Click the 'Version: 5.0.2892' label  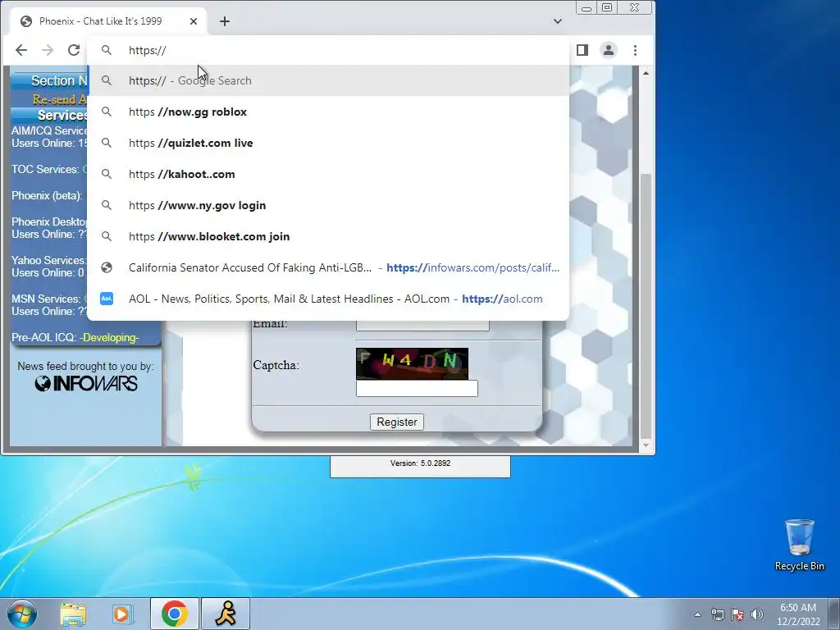click(x=421, y=463)
